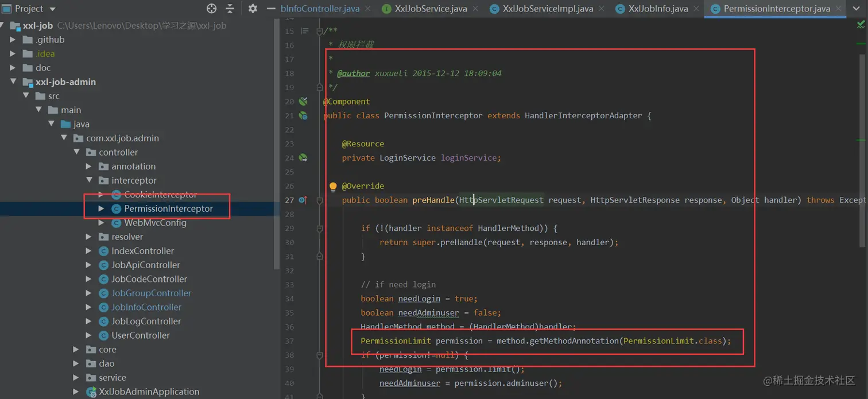Collapse the com.xxl.job.admin package
868x399 pixels.
[x=64, y=138]
